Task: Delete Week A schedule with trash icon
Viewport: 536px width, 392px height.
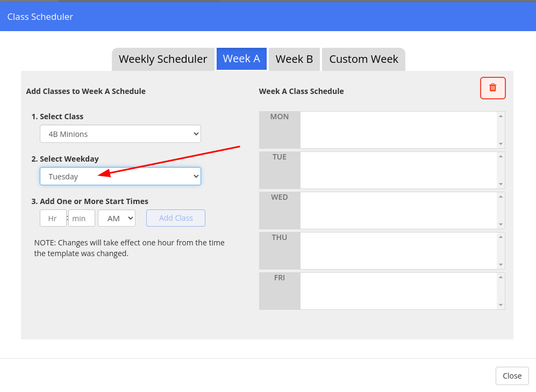Action: pos(492,88)
